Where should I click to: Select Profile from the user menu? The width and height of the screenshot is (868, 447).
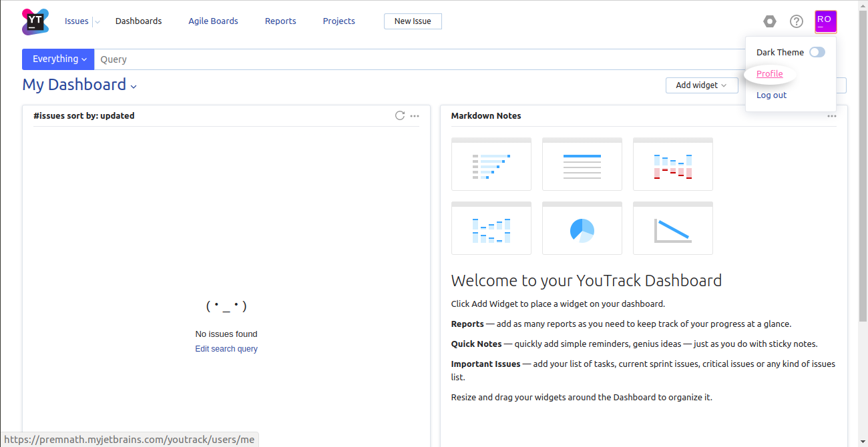pos(770,74)
